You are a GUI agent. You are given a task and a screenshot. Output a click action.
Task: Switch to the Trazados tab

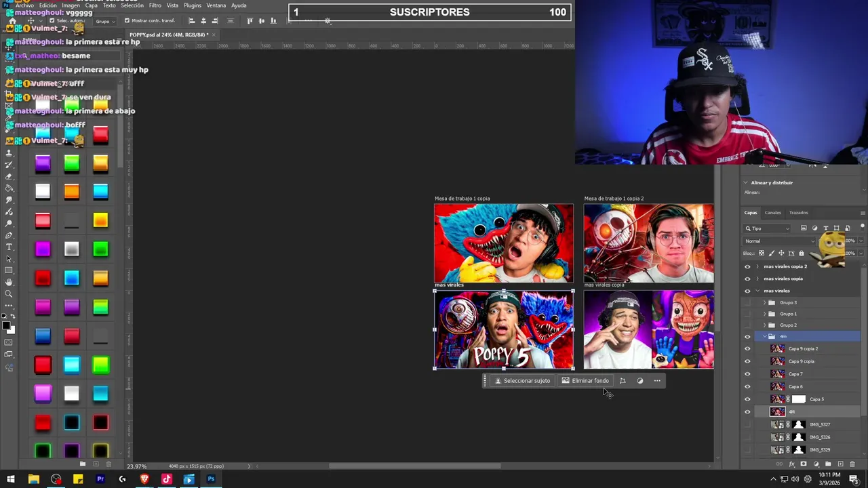[799, 213]
